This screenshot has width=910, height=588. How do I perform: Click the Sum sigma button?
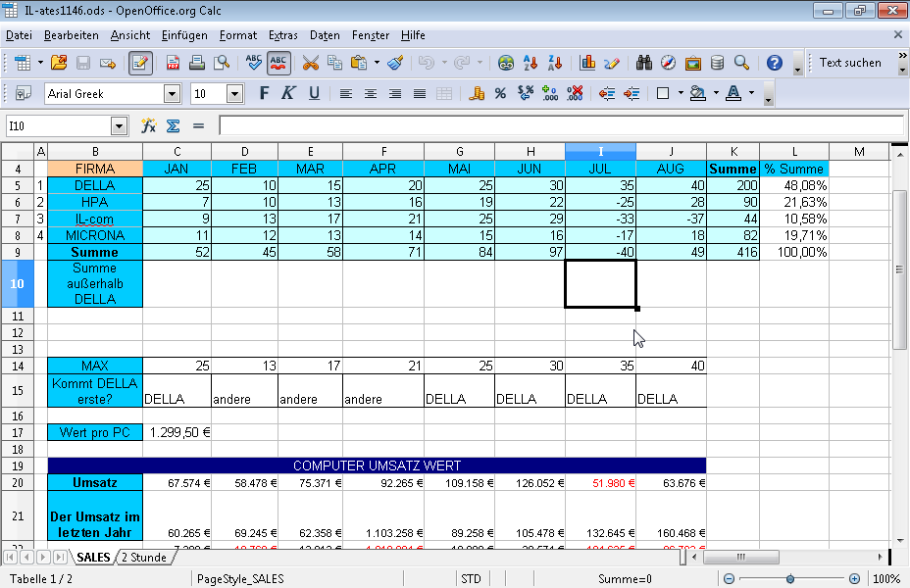(x=173, y=125)
